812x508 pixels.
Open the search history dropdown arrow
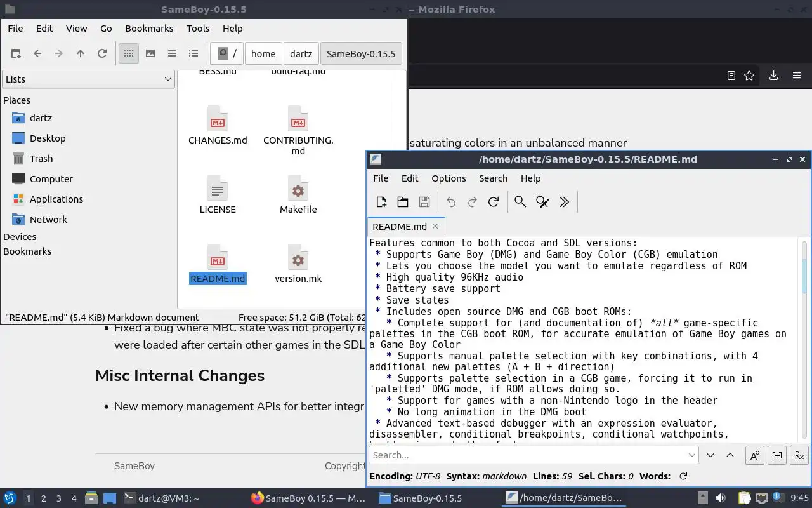tap(692, 455)
